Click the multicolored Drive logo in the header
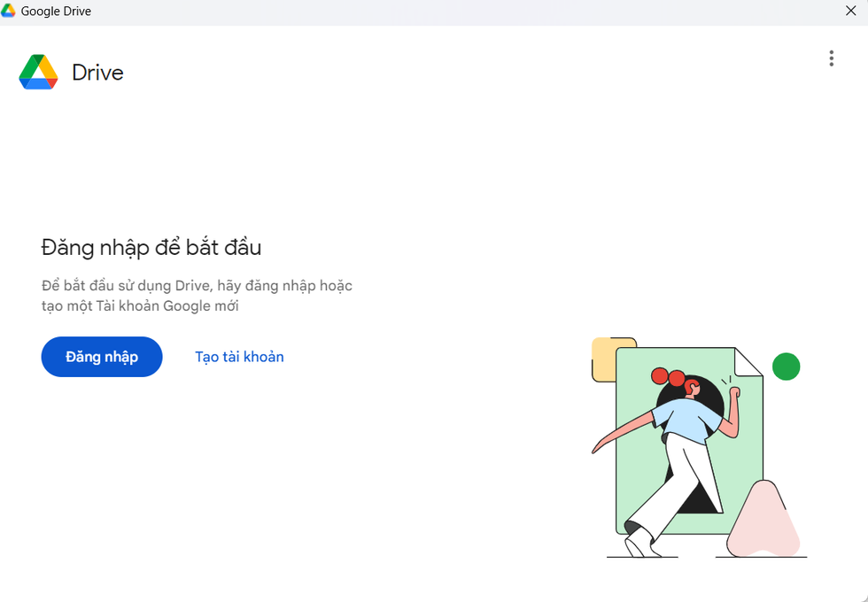Screen dimensions: 868x602 pyautogui.click(x=38, y=71)
